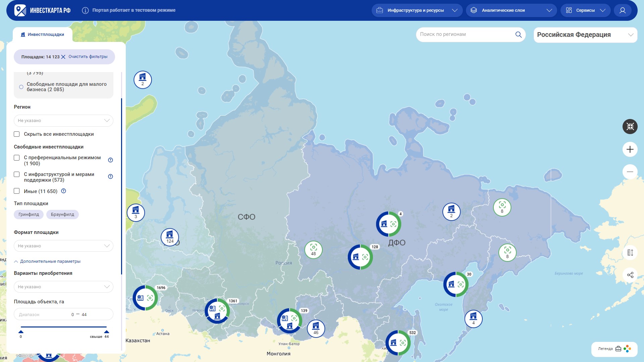The width and height of the screenshot is (644, 362).
Task: Open the help icon next to Иные
Action: tap(63, 191)
